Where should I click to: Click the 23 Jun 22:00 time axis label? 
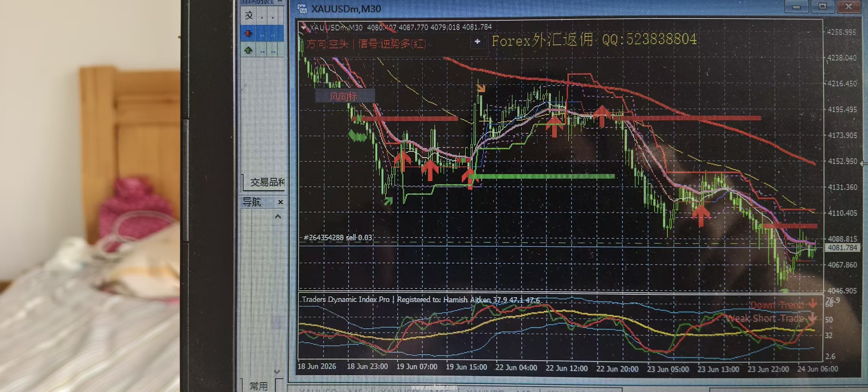[768, 369]
